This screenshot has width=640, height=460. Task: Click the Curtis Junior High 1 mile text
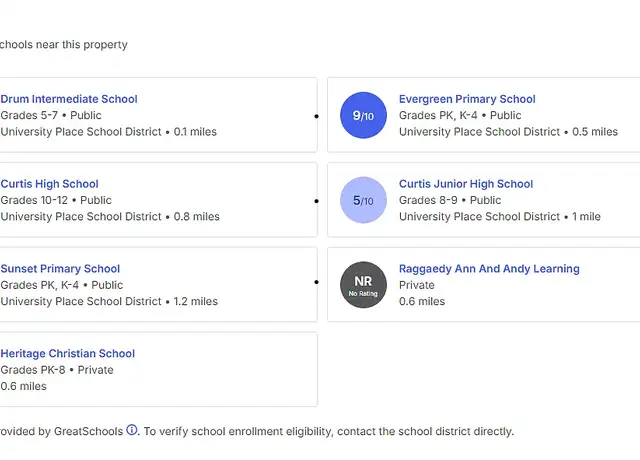click(586, 217)
